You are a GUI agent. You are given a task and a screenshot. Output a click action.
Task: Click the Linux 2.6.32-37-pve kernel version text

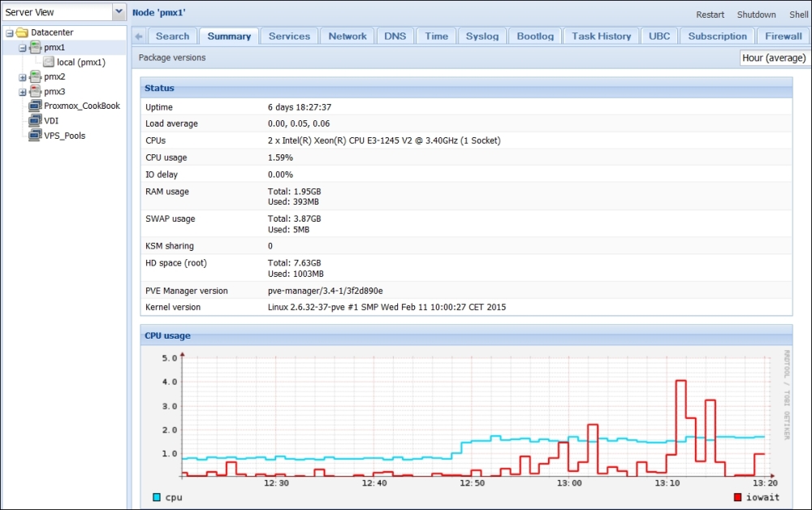(387, 307)
